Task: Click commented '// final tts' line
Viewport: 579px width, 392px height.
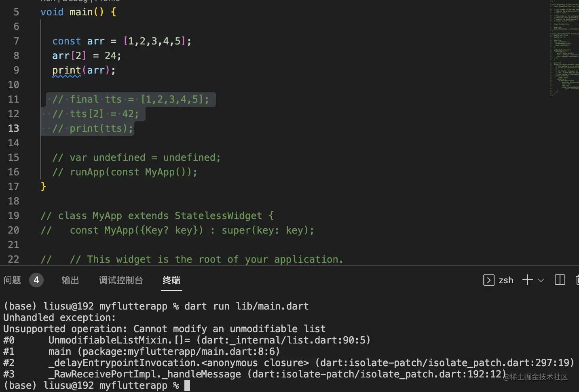Action: [x=131, y=99]
